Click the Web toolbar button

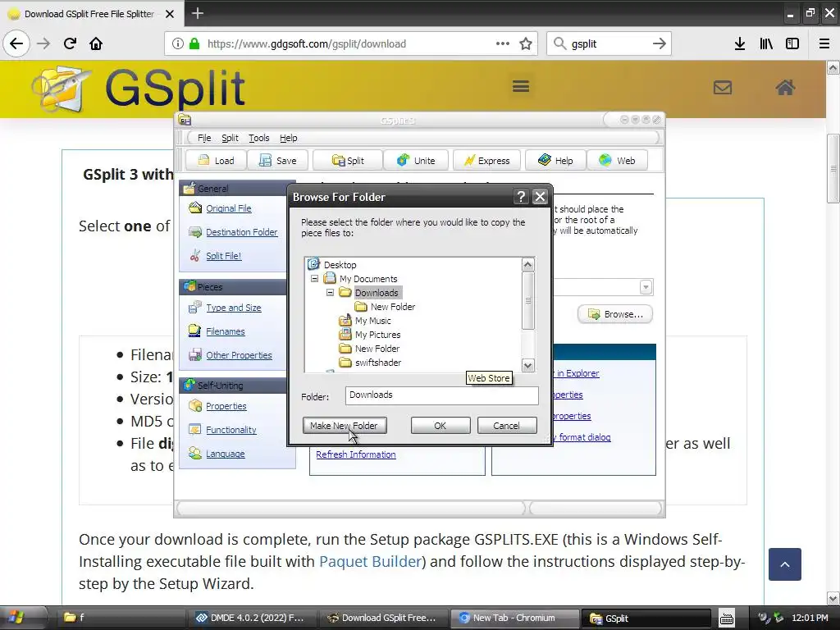pyautogui.click(x=617, y=160)
